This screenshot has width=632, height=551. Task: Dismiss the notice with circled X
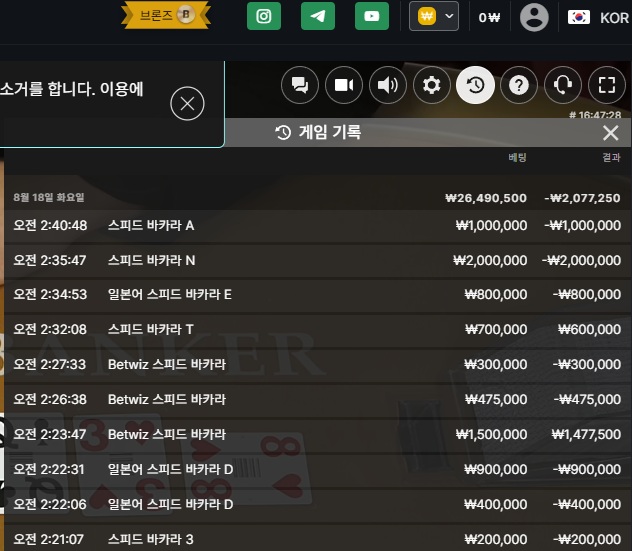187,104
